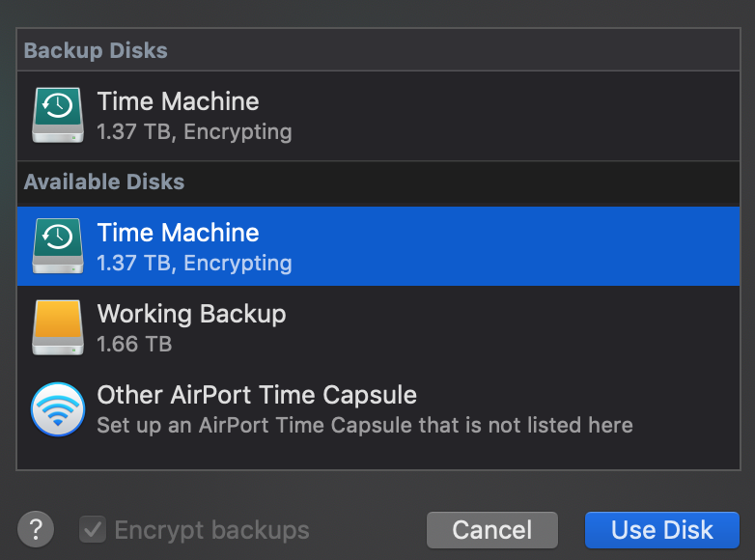Screen dimensions: 755x560
Task: Toggle the Encrypt backups checkbox
Action: [93, 529]
